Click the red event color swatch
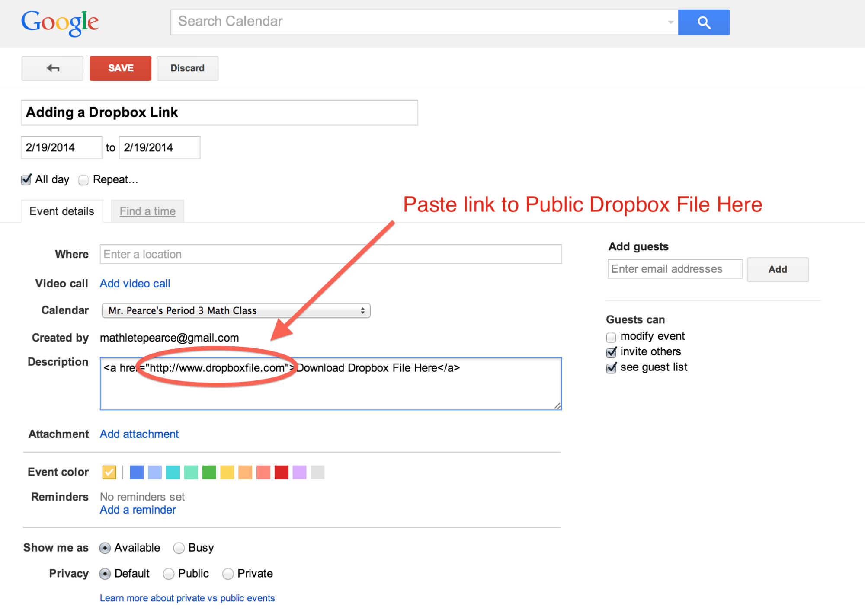The width and height of the screenshot is (865, 616). [x=281, y=473]
